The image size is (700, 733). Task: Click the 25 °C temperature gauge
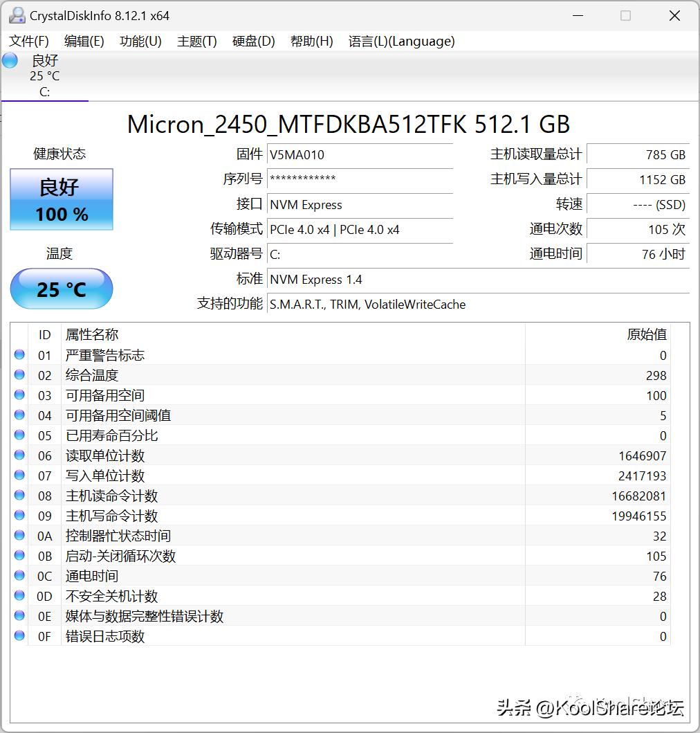pos(61,289)
